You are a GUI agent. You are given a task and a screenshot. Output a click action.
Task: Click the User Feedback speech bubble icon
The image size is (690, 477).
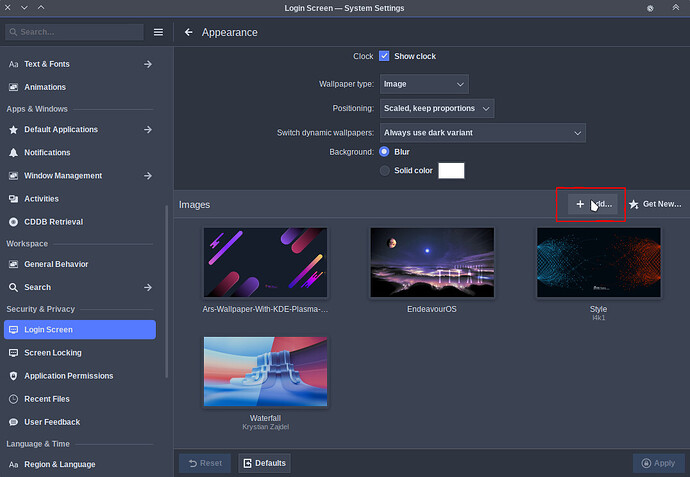[14, 422]
